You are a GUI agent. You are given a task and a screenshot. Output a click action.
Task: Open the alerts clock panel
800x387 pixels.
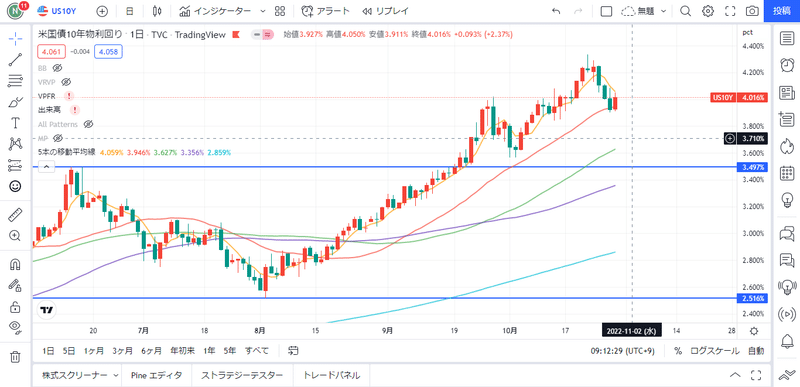(787, 65)
